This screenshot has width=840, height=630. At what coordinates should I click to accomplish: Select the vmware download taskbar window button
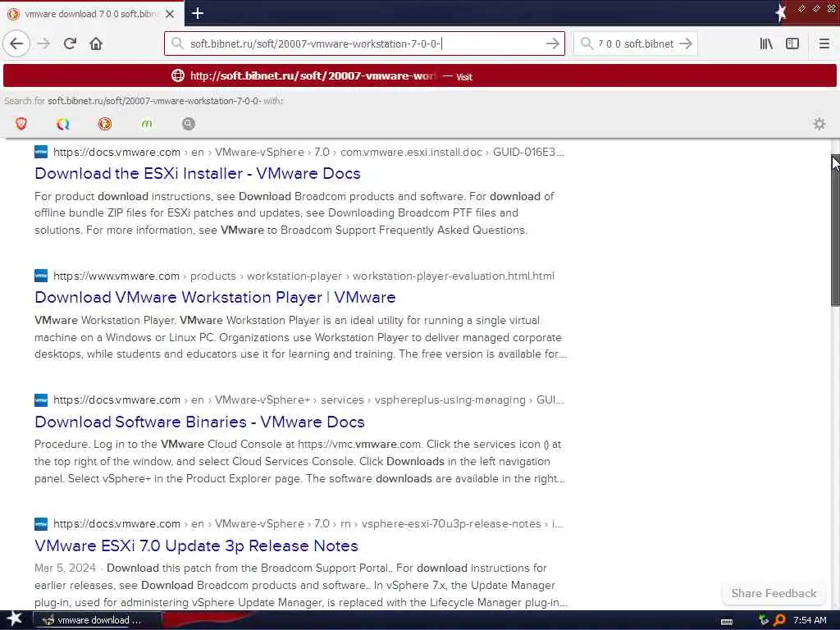[98, 620]
